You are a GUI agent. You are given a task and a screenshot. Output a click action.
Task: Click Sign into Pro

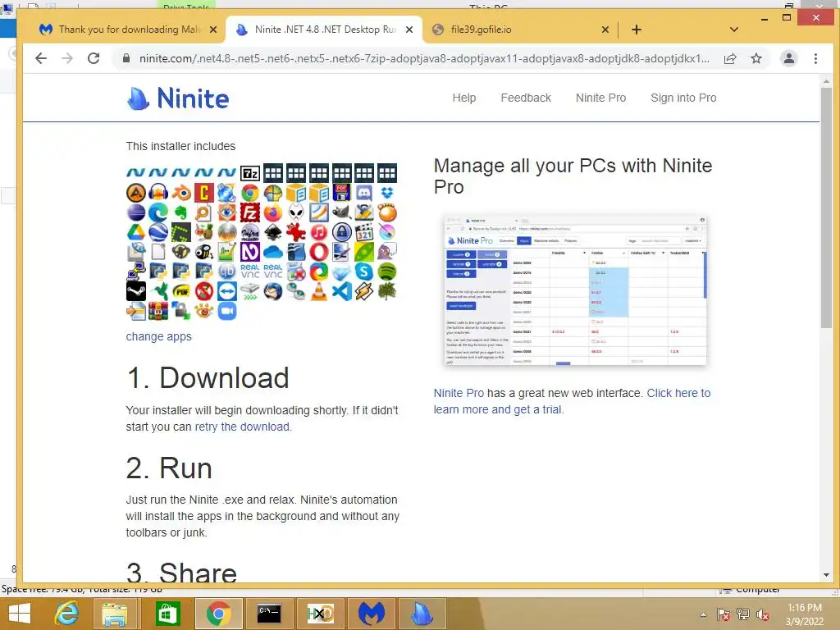click(x=683, y=98)
